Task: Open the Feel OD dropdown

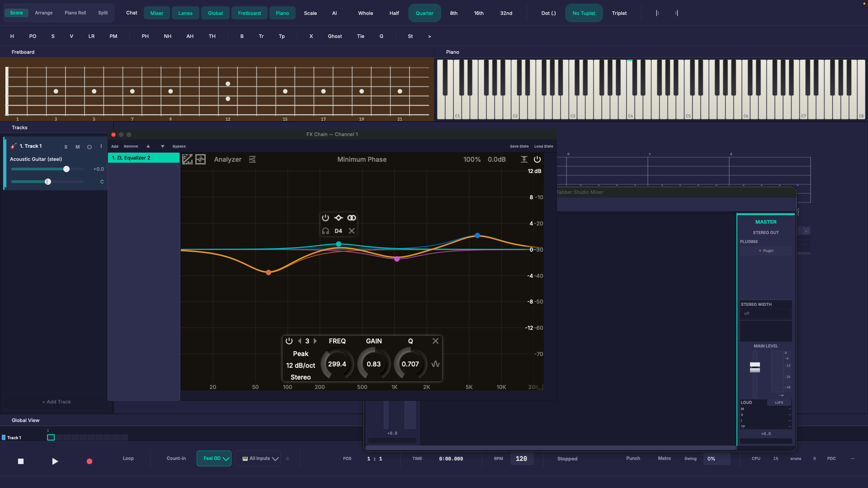Action: (214, 458)
